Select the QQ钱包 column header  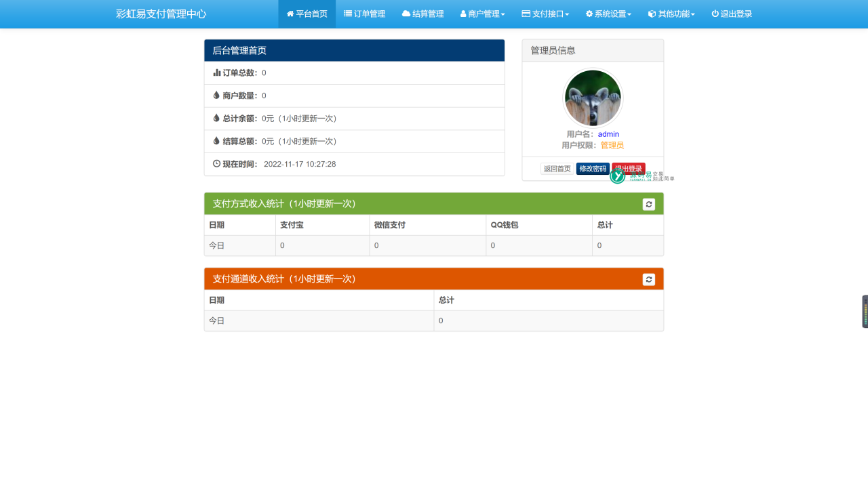pos(539,225)
